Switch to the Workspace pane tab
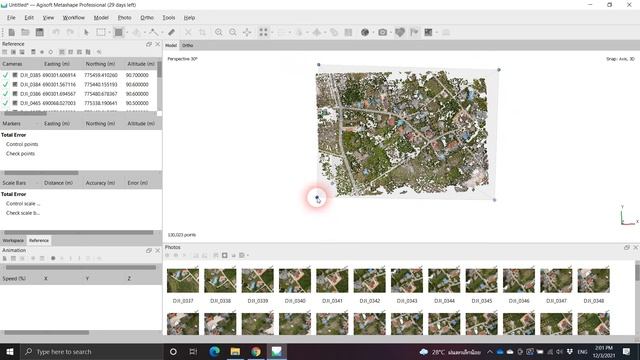 point(13,240)
